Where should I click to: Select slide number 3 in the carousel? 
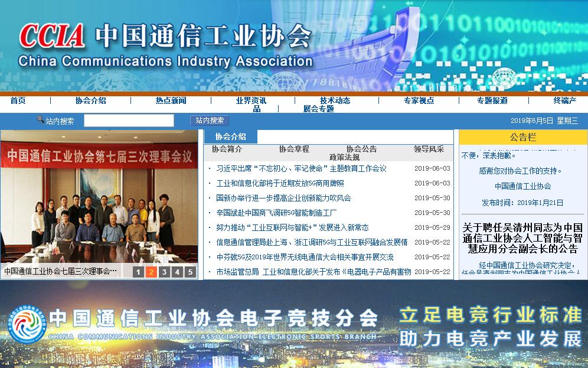tap(164, 272)
